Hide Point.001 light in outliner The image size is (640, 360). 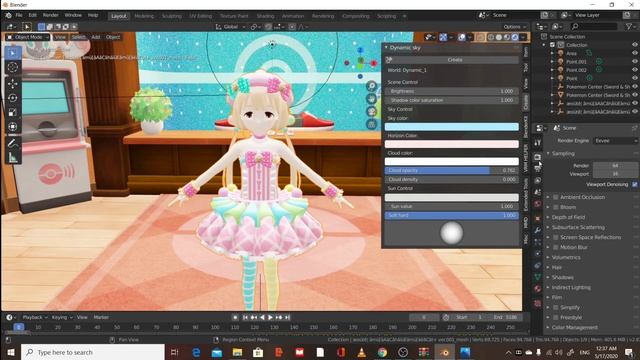click(x=635, y=61)
